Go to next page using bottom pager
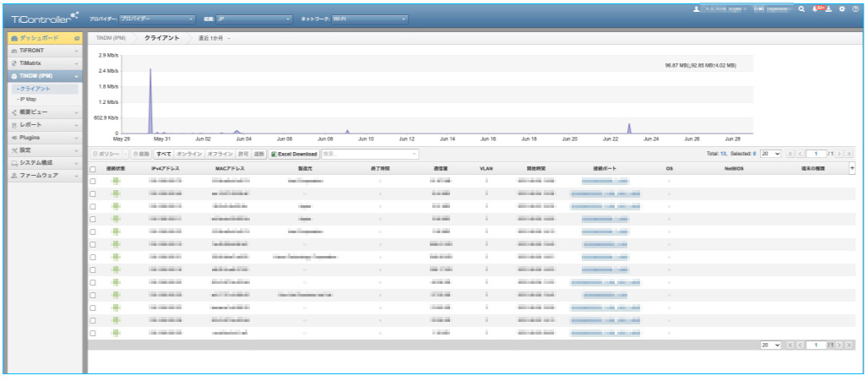The image size is (868, 381). [x=840, y=345]
